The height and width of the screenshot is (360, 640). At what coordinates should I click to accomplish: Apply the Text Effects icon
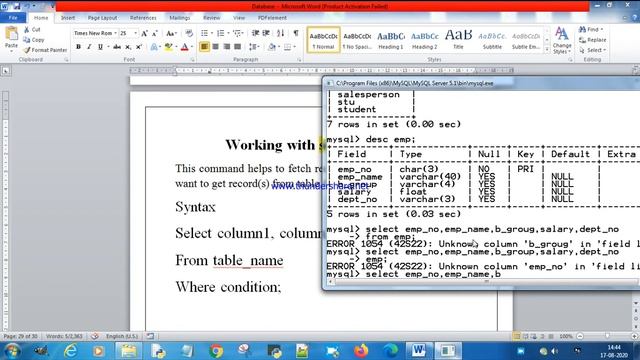pyautogui.click(x=154, y=47)
